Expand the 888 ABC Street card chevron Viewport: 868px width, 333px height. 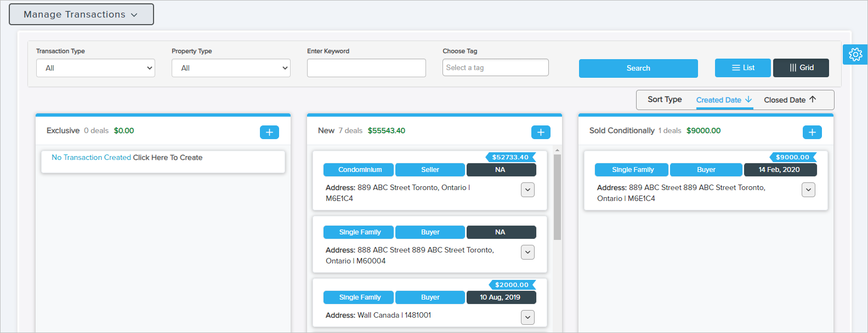(527, 252)
